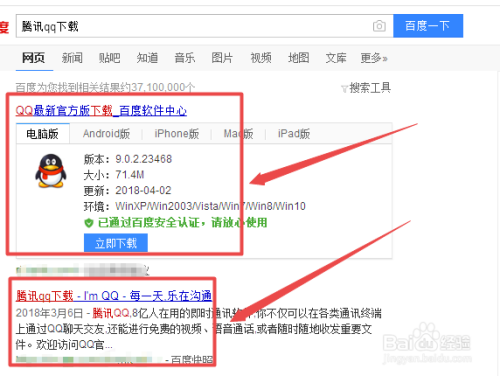The width and height of the screenshot is (500, 376).
Task: Select the iPhone版 version tab
Action: (177, 134)
